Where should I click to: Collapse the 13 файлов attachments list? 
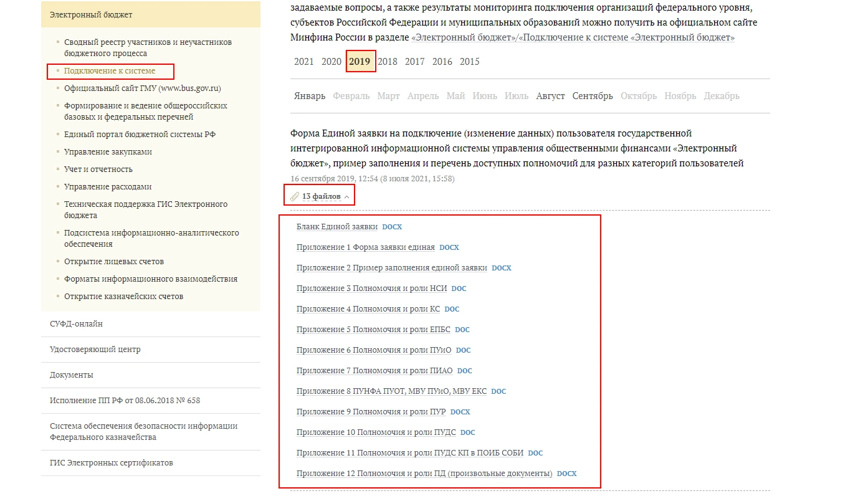tap(325, 196)
